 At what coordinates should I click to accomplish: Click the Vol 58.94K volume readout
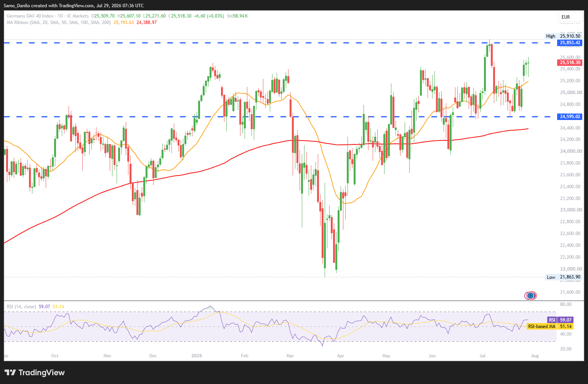point(237,16)
